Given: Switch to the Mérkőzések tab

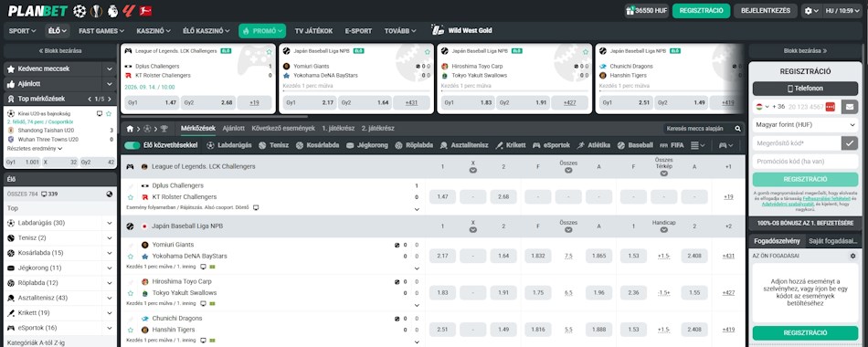Looking at the screenshot, I should 197,129.
